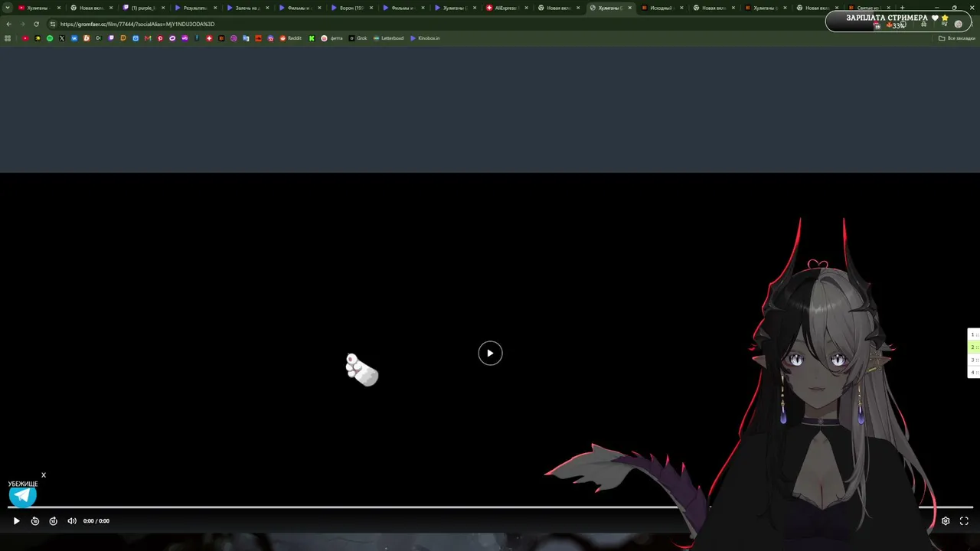The image size is (980, 551).
Task: Click the 0:00 / 0:00 time display
Action: tap(96, 521)
